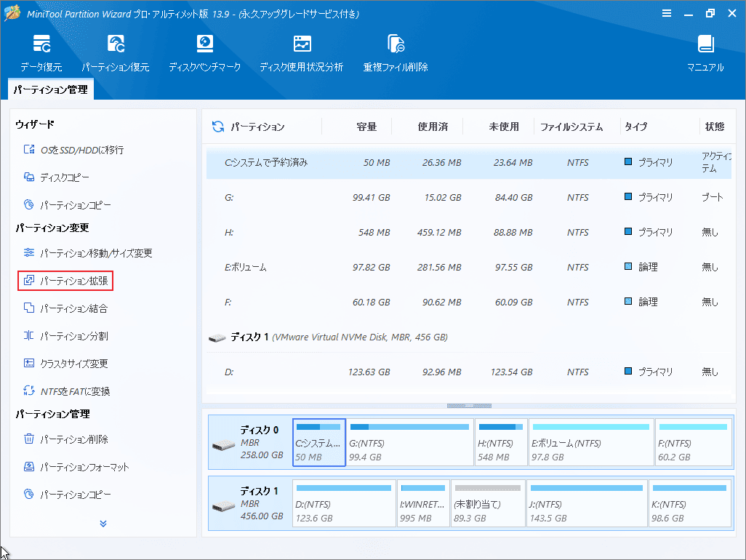This screenshot has height=560, width=746.
Task: Click the splitter handle between list and disk map
Action: [469, 406]
